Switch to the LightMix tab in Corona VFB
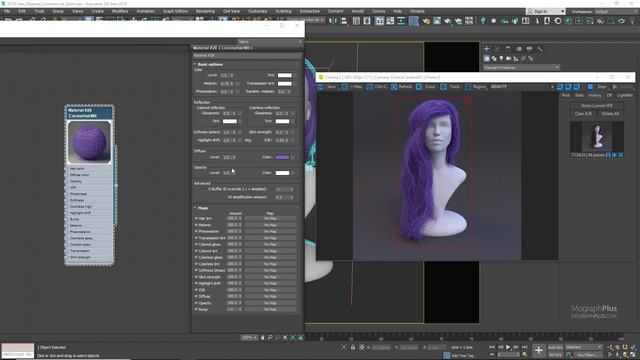Image resolution: width=640 pixels, height=360 pixels. 624,95
